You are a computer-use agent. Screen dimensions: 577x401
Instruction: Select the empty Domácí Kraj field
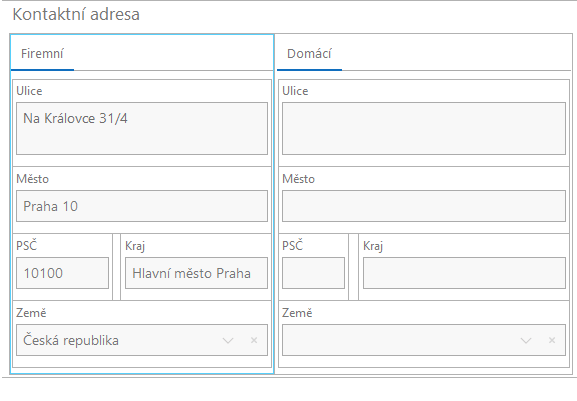(x=464, y=273)
